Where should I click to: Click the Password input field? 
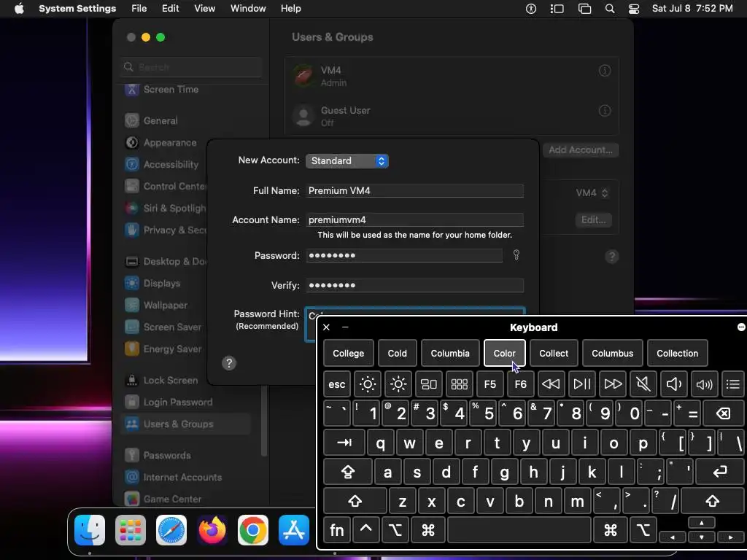pos(404,255)
